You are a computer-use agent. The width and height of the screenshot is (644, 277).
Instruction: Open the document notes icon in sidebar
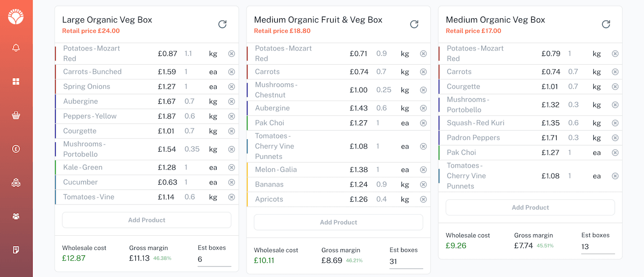[16, 250]
